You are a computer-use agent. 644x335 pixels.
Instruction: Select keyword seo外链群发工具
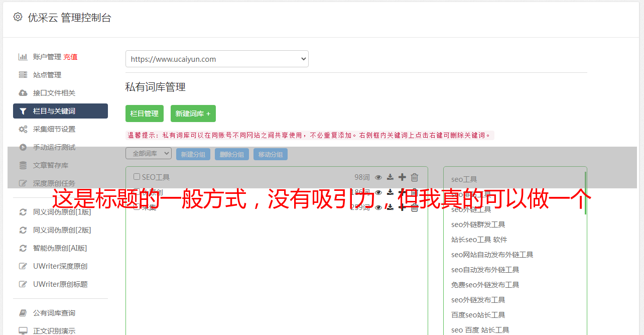pos(478,225)
